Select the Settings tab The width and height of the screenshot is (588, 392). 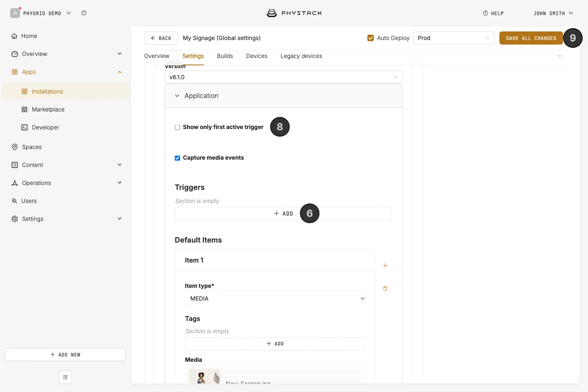[x=193, y=56]
